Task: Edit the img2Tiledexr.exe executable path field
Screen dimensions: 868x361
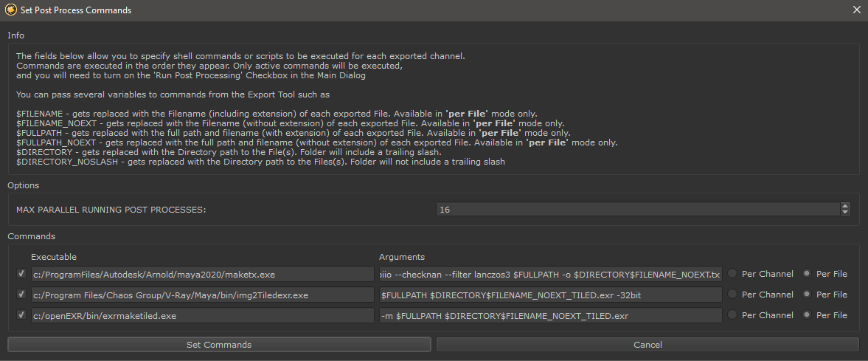Action: click(202, 295)
